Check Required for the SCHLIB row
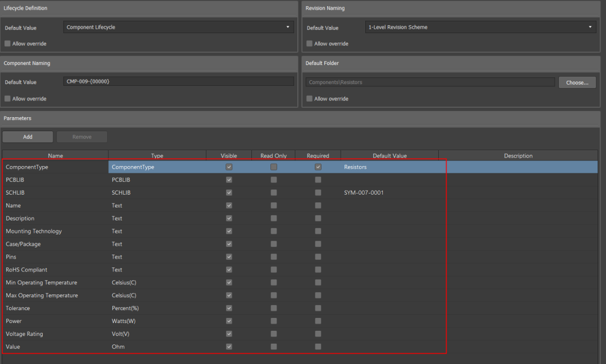The height and width of the screenshot is (364, 606). tap(318, 192)
